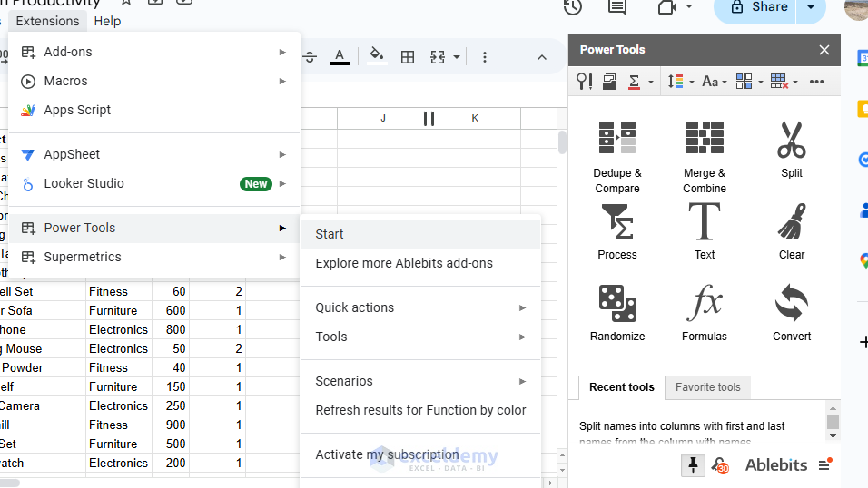The height and width of the screenshot is (488, 868).
Task: Click the Meet camera icon
Action: (667, 7)
